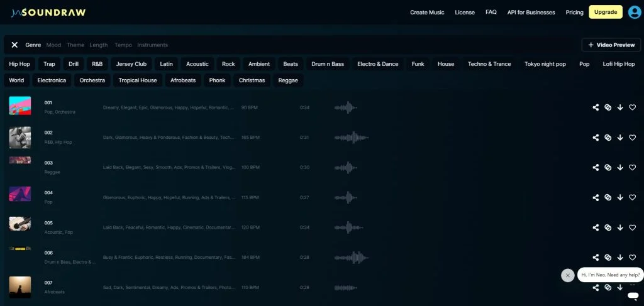Filter by Tropical House genre

[138, 80]
